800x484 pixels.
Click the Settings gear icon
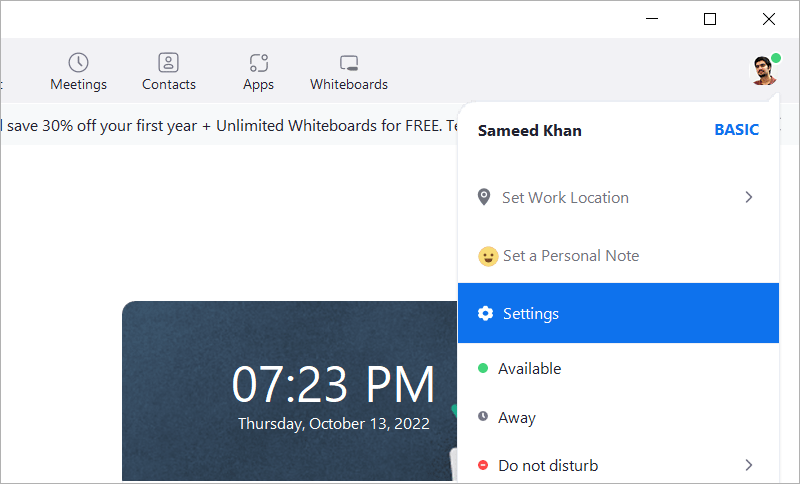(x=485, y=313)
